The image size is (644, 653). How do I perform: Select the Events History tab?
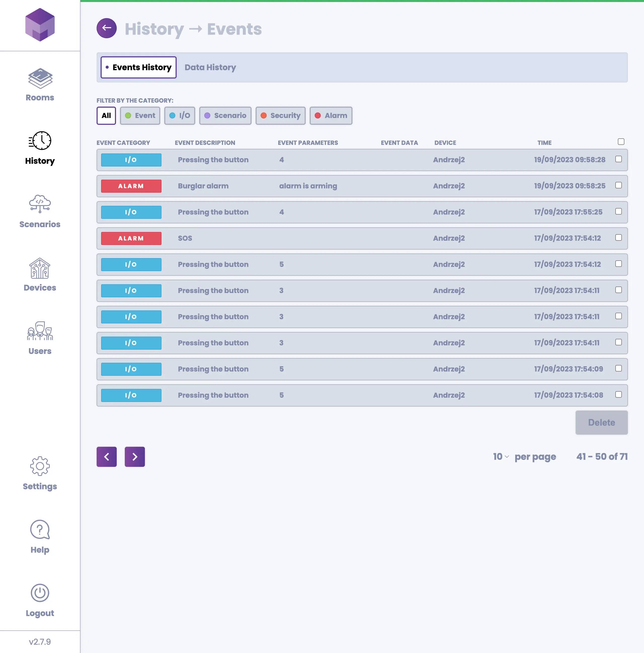click(x=139, y=67)
